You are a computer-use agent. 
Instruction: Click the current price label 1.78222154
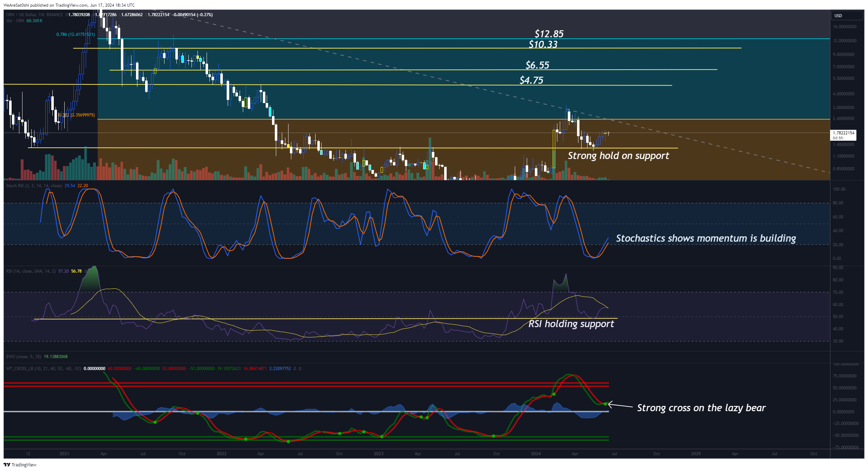tap(843, 135)
